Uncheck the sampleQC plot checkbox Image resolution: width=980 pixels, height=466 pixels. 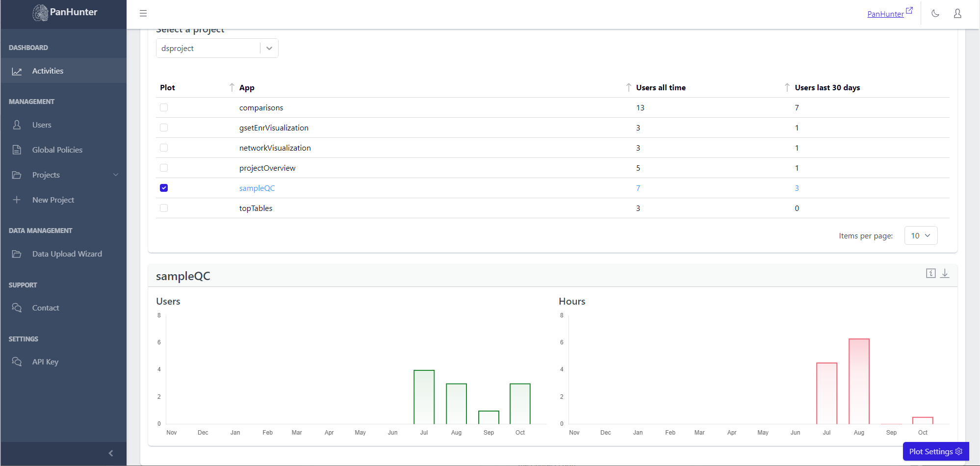pyautogui.click(x=164, y=188)
